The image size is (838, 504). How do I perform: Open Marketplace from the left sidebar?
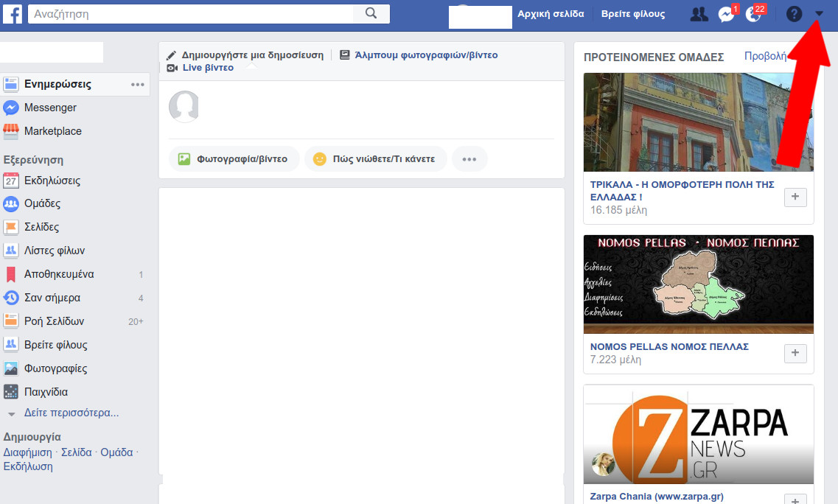(52, 131)
